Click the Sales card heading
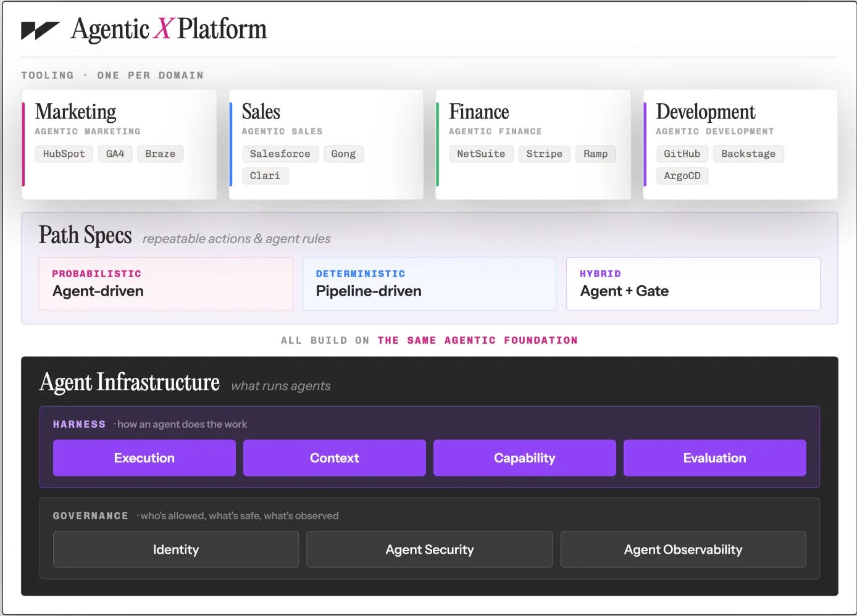This screenshot has height=616, width=857. (x=261, y=112)
